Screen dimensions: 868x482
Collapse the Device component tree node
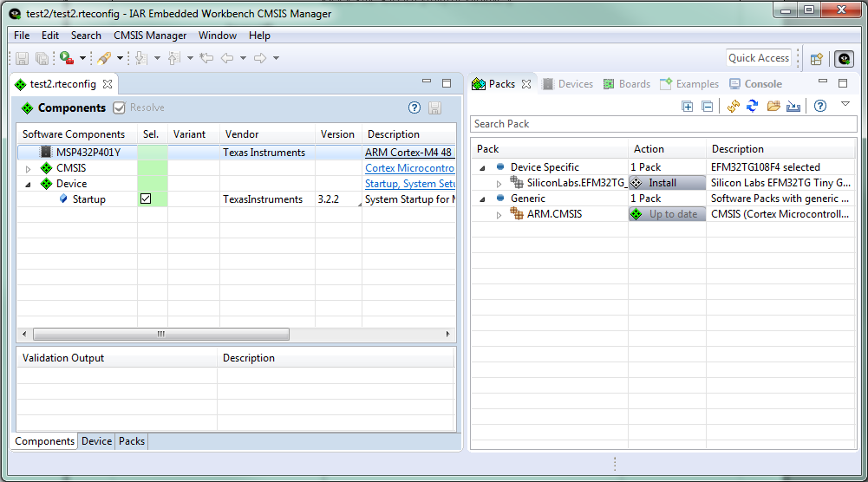point(28,184)
